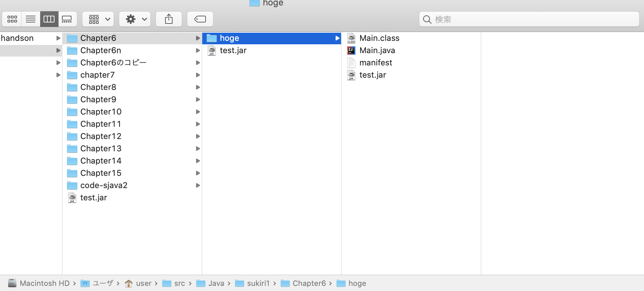Select the Chapter6 folder icon
This screenshot has height=291, width=644.
[72, 38]
